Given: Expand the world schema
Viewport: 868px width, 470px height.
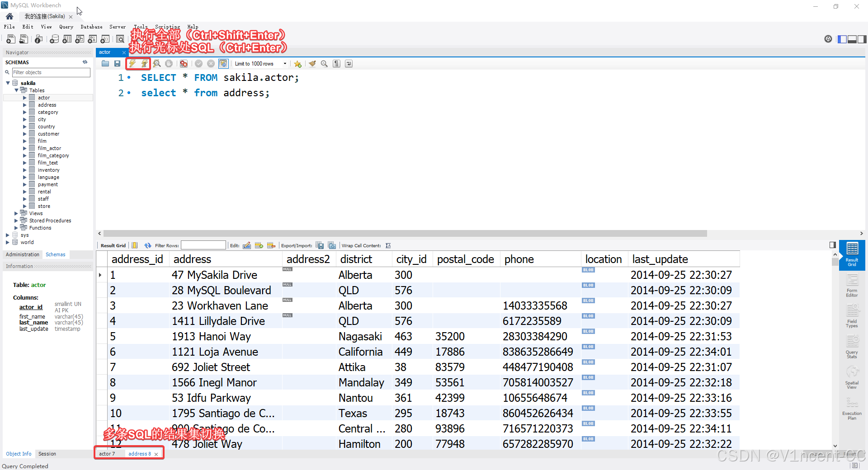Looking at the screenshot, I should click(8, 242).
